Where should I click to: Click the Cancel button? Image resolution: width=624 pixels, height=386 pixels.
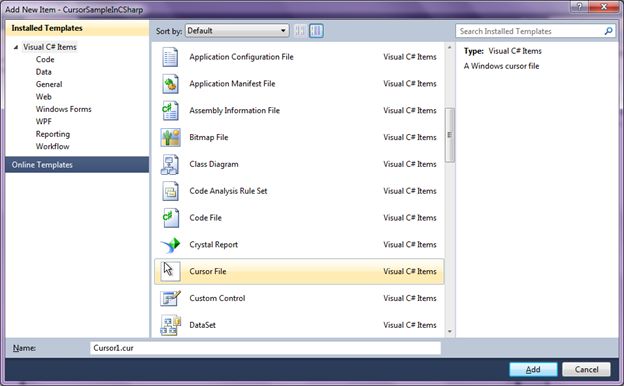click(586, 370)
